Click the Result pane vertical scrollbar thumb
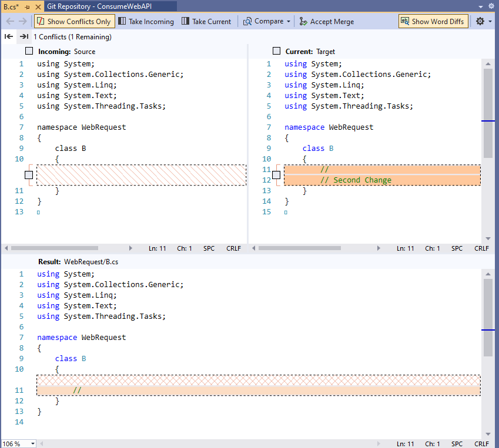Screen dimensions: 499x448 click(x=488, y=317)
